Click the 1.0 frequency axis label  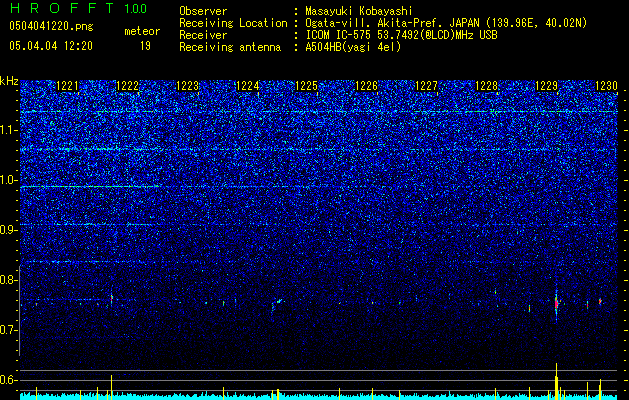9,180
